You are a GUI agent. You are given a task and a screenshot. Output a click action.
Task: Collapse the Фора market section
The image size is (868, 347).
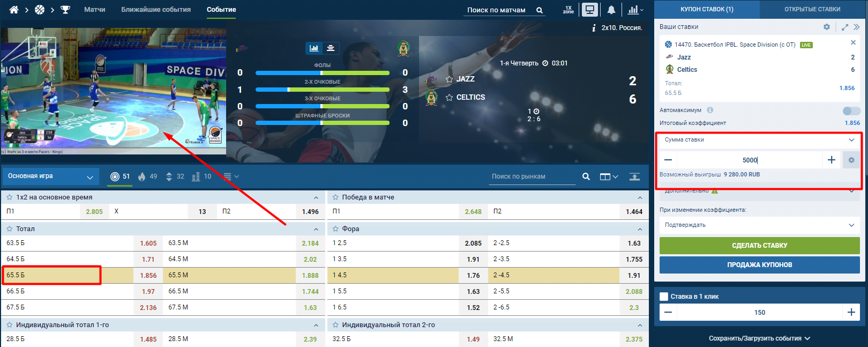point(640,229)
